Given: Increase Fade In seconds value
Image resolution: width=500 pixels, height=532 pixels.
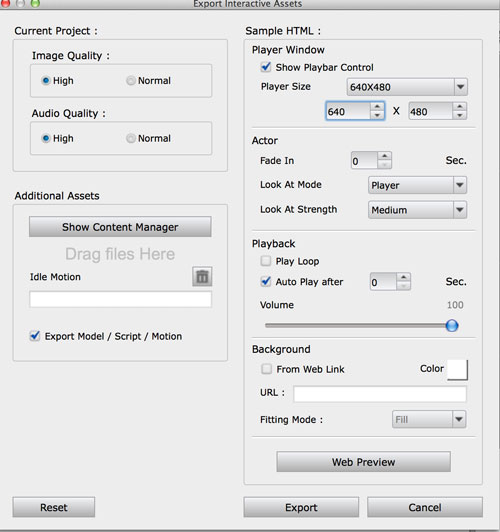Looking at the screenshot, I should (x=384, y=156).
